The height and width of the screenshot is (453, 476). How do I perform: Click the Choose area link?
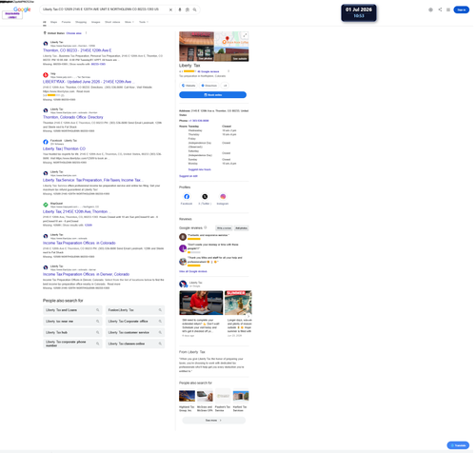(73, 33)
